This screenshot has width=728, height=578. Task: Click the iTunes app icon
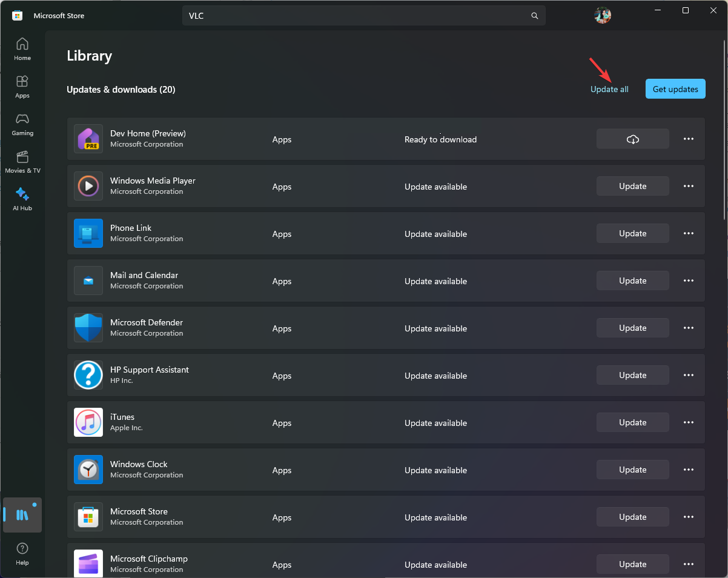point(88,422)
